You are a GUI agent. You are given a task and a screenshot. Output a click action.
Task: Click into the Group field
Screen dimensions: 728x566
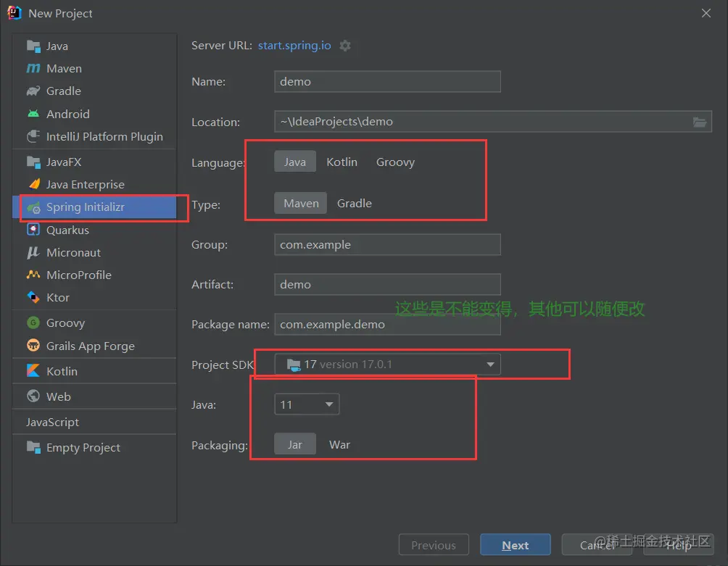(x=388, y=244)
